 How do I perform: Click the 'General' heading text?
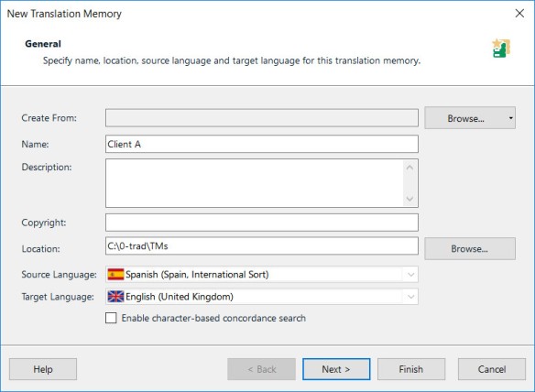pos(43,44)
